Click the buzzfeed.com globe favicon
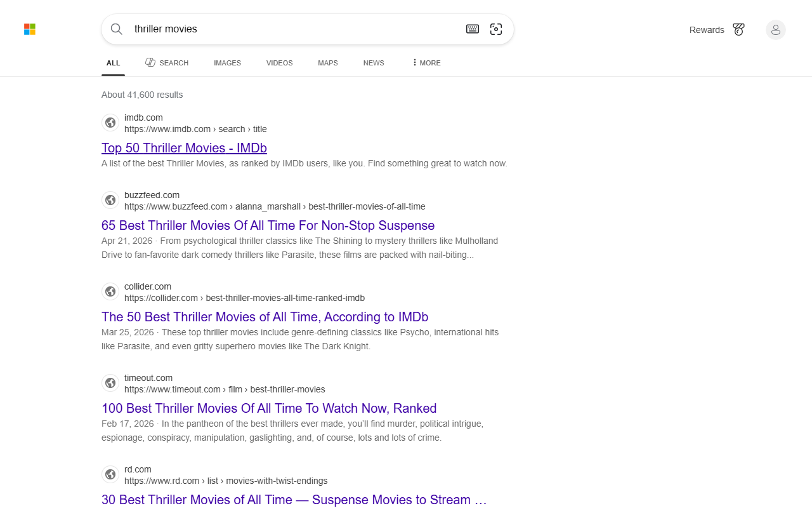This screenshot has width=812, height=508. (110, 200)
